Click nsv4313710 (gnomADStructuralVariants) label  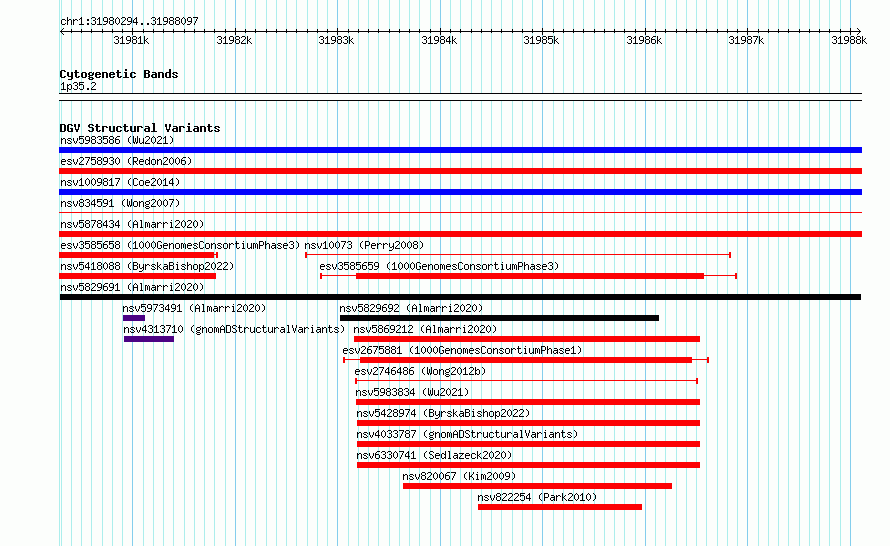[234, 329]
